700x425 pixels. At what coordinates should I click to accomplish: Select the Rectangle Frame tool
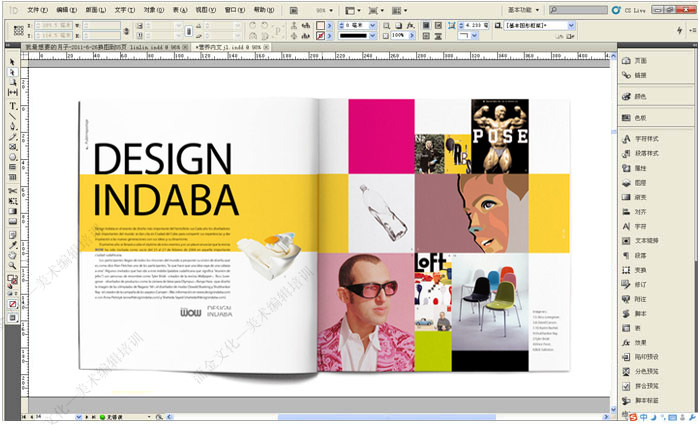[12, 146]
